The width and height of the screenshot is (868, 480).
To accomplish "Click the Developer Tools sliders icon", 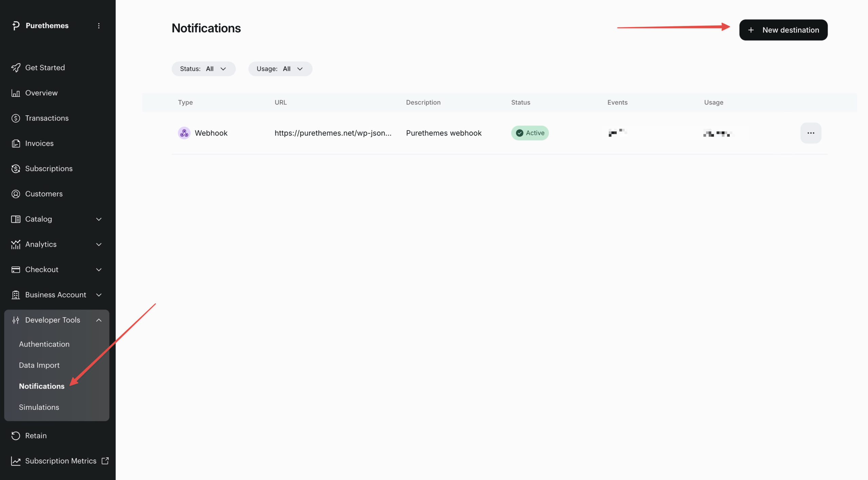I will point(16,320).
